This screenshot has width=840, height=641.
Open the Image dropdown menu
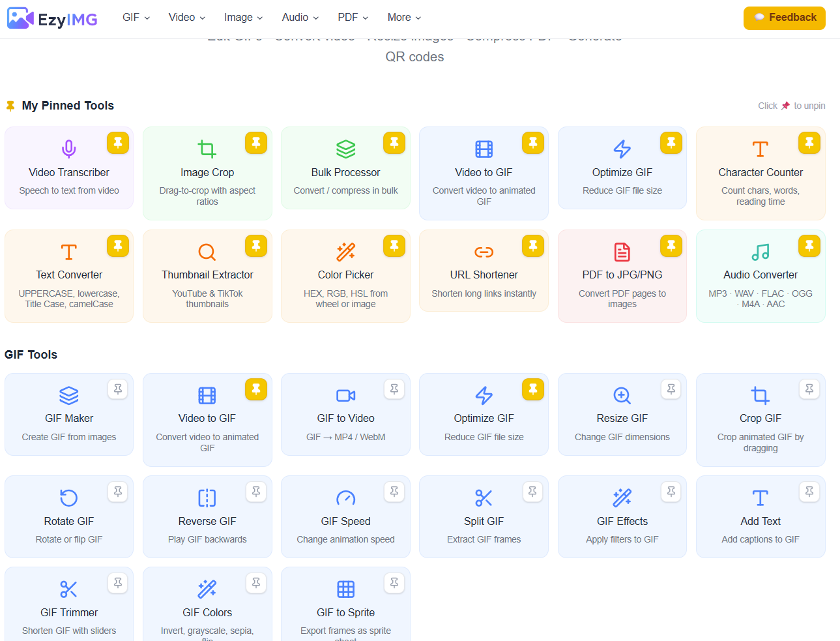click(x=244, y=18)
